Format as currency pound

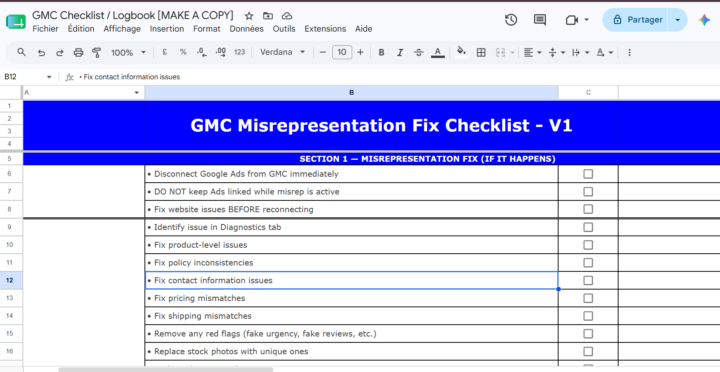pyautogui.click(x=164, y=52)
